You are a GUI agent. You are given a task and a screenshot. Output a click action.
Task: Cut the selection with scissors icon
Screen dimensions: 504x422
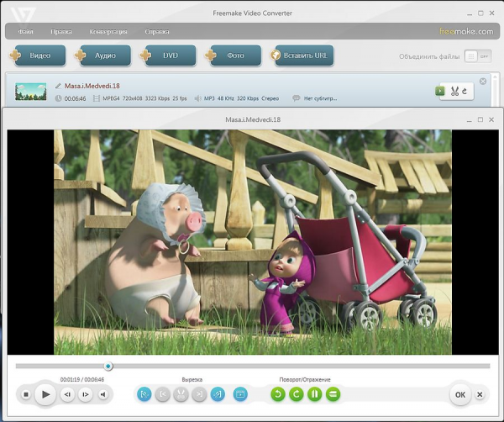coord(181,394)
